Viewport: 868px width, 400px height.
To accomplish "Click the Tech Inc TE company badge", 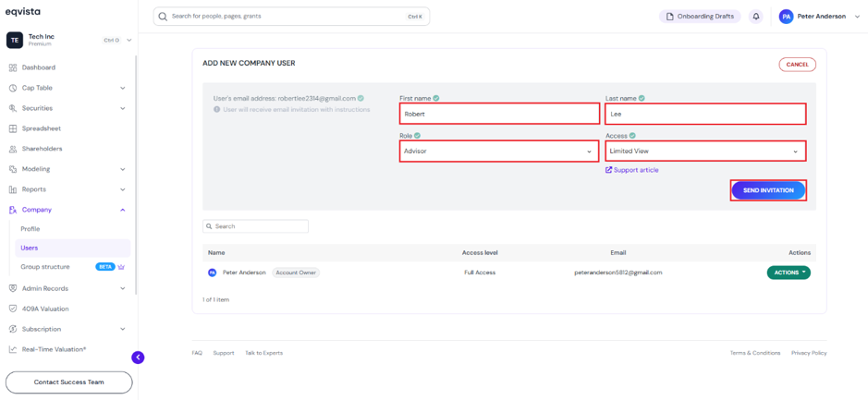I will (15, 41).
